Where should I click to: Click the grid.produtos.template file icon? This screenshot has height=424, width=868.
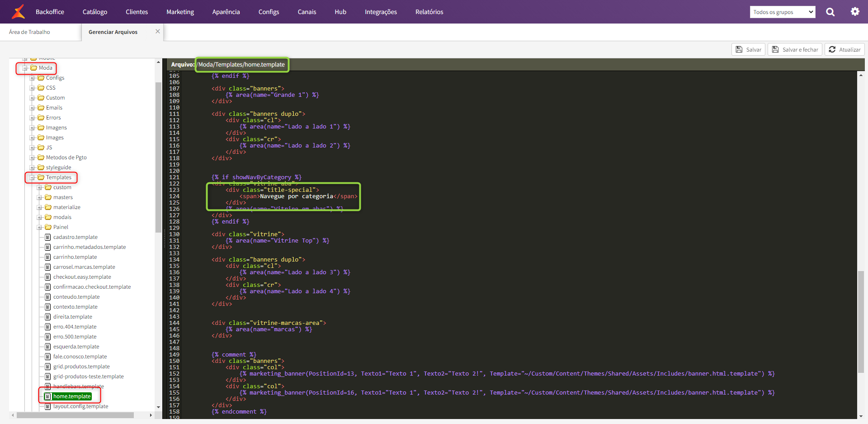click(x=47, y=367)
